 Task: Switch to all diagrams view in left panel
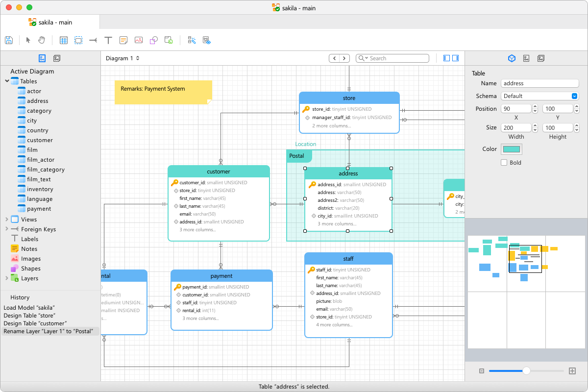(x=57, y=58)
